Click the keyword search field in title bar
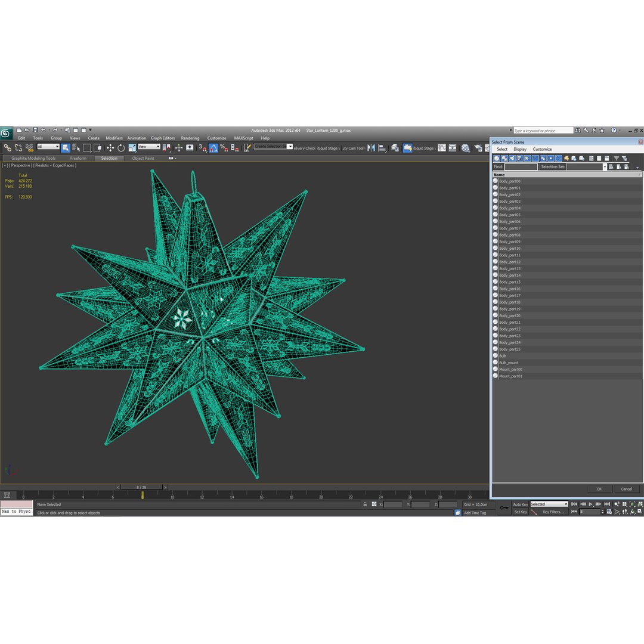Image resolution: width=644 pixels, height=644 pixels. 543,130
